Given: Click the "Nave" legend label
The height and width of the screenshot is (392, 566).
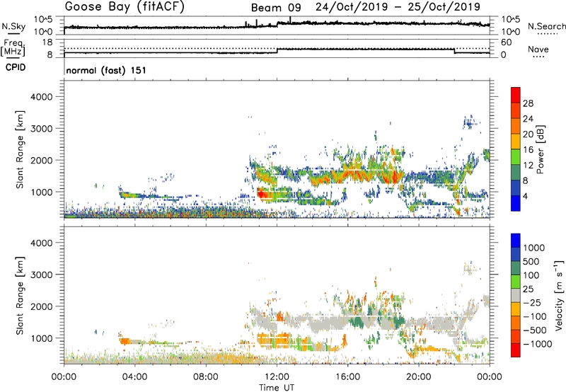Looking at the screenshot, I should [x=538, y=50].
